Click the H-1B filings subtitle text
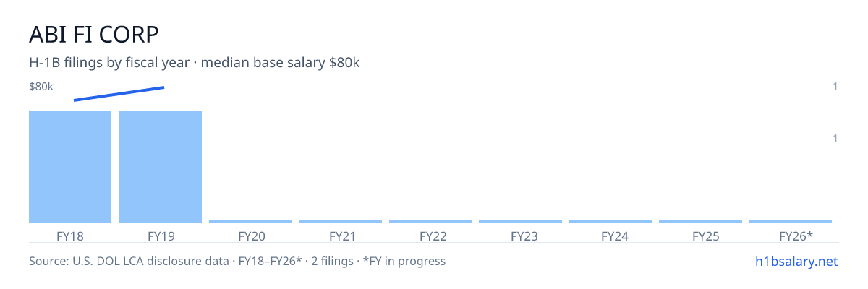868x289 pixels. coord(195,63)
